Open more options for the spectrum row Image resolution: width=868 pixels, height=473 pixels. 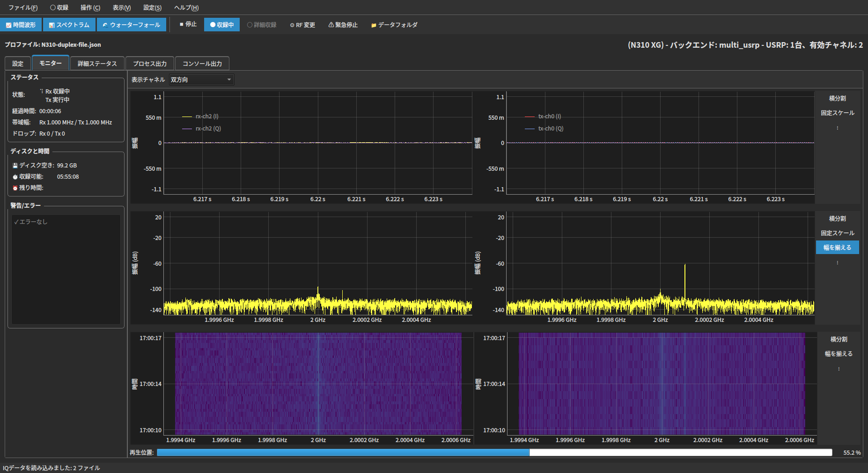[x=838, y=262]
